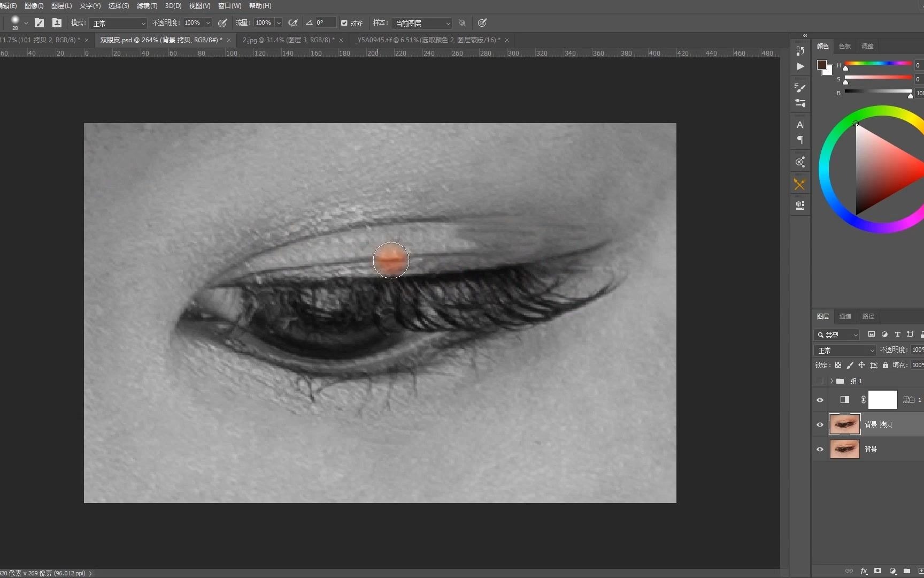Toggle the 对齐 aligned checkbox

[344, 23]
